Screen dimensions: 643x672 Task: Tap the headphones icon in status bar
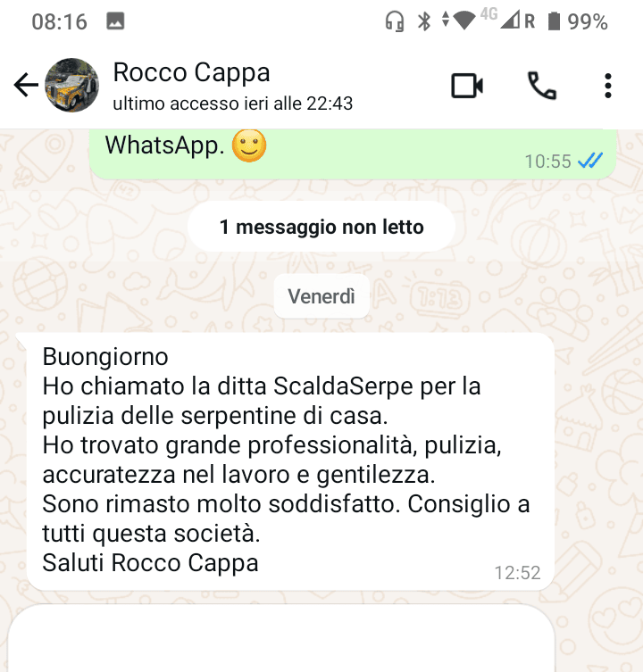point(394,21)
